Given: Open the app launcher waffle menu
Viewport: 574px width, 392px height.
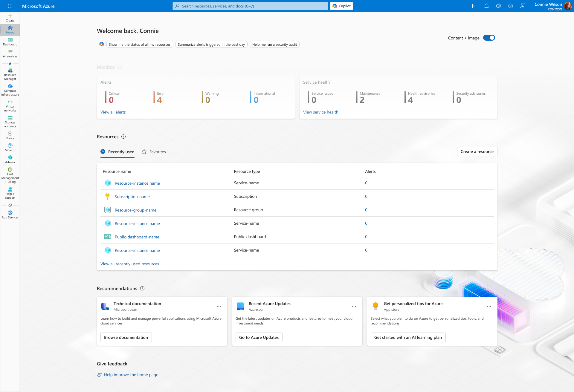Looking at the screenshot, I should pyautogui.click(x=10, y=6).
